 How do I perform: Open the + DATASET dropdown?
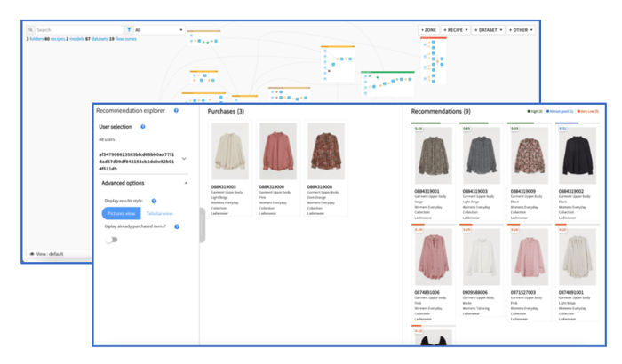(x=489, y=29)
